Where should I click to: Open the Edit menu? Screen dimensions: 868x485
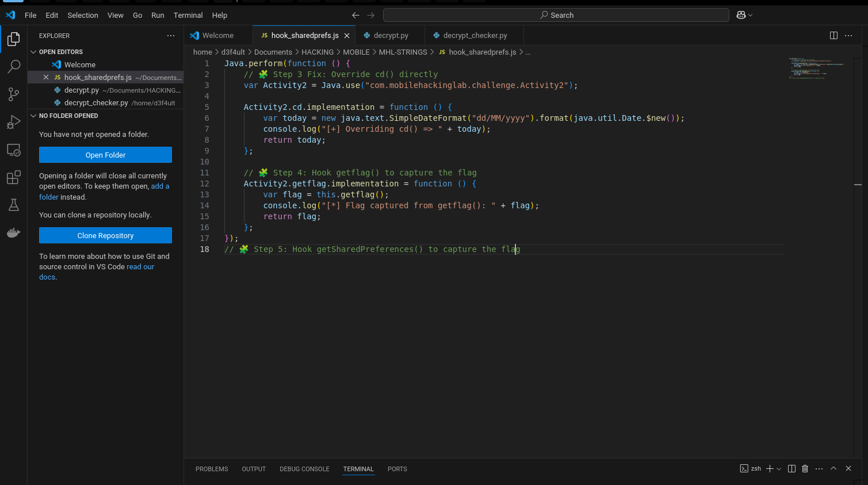52,15
